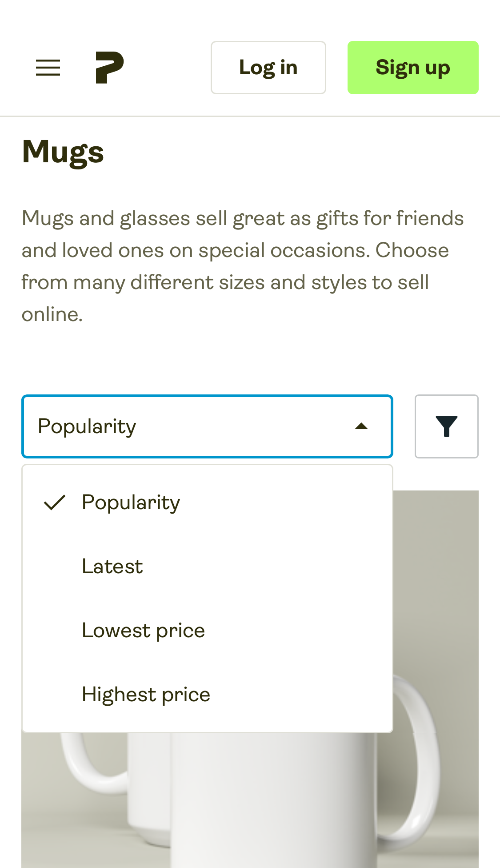Collapse the Popularity sort dropdown
Viewport: 500px width, 868px height.
207,426
